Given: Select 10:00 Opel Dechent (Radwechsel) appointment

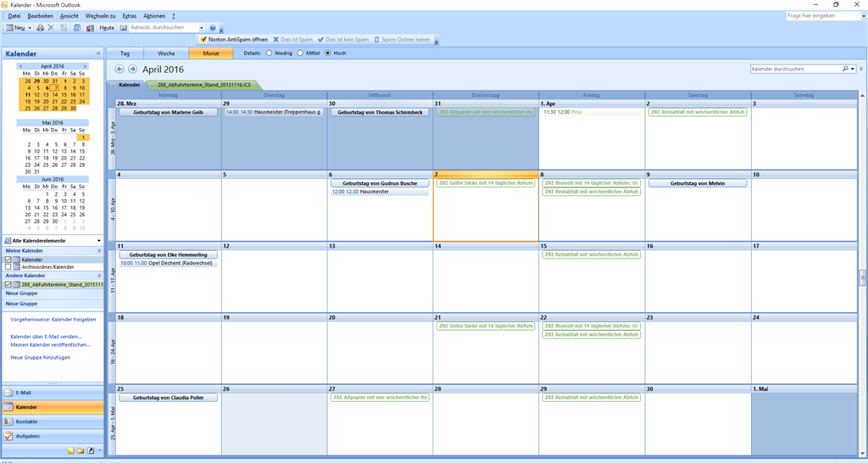Looking at the screenshot, I should click(168, 263).
